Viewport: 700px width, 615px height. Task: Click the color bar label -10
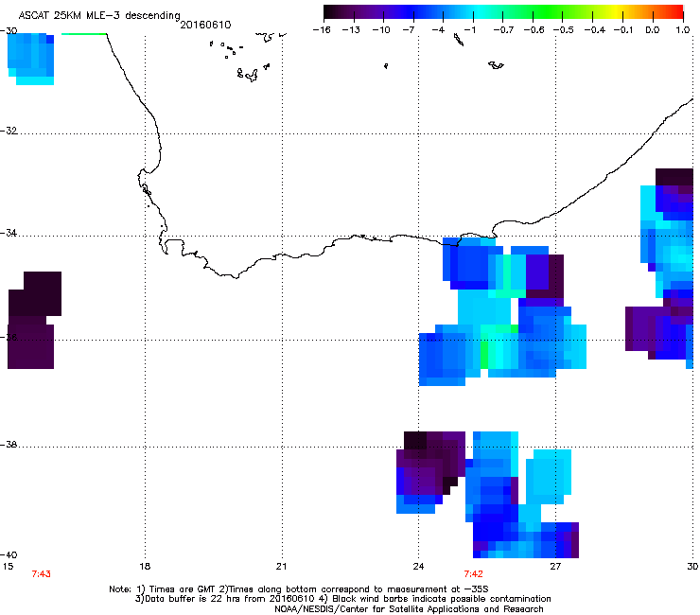click(381, 30)
